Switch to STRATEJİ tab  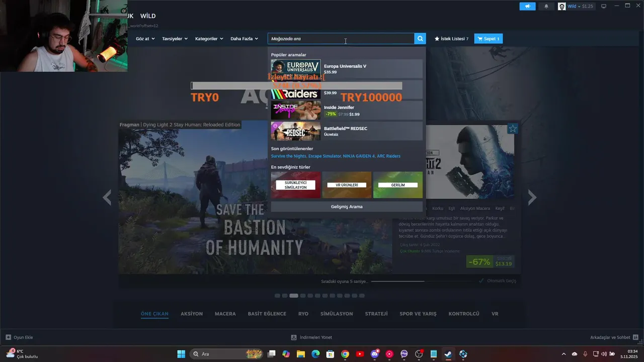376,314
